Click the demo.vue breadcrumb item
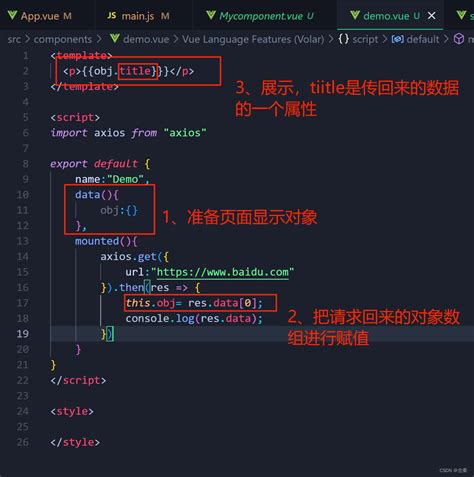This screenshot has width=474, height=477. coord(146,39)
